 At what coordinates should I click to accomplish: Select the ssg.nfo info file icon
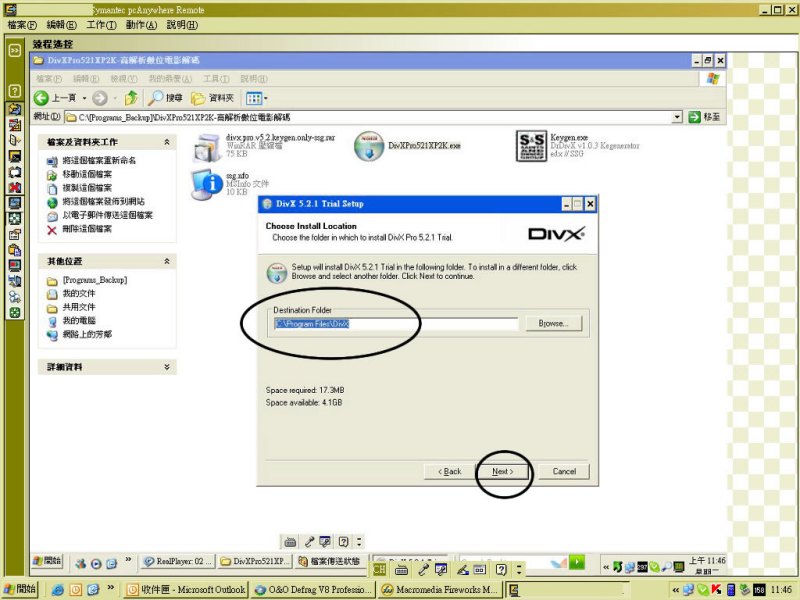(x=207, y=181)
